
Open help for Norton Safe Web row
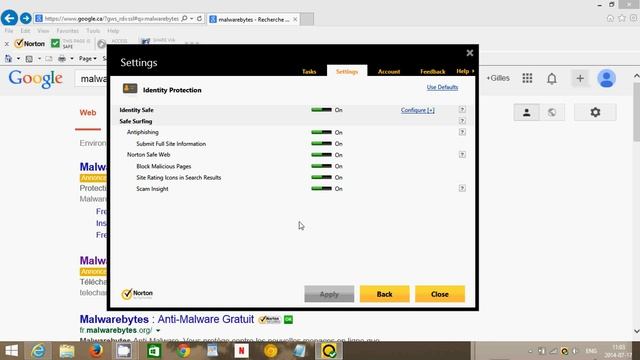[462, 154]
